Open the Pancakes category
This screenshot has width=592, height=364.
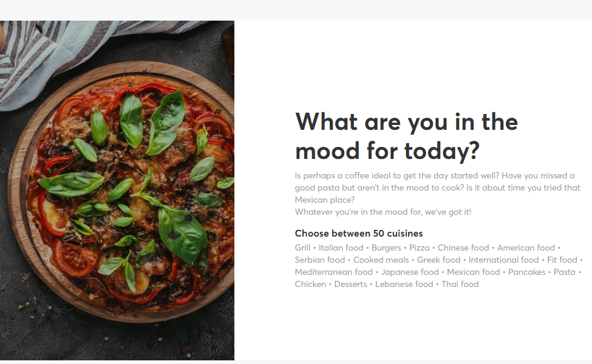click(526, 272)
